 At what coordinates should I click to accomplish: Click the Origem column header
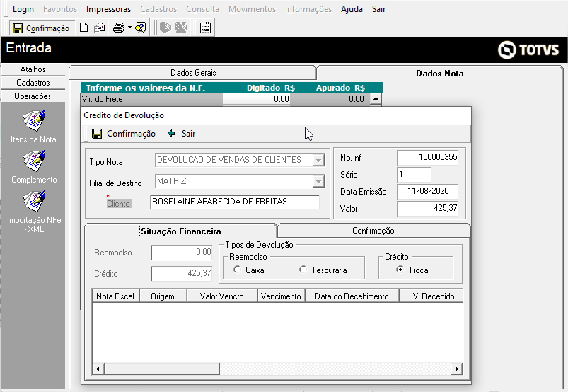[x=163, y=296]
